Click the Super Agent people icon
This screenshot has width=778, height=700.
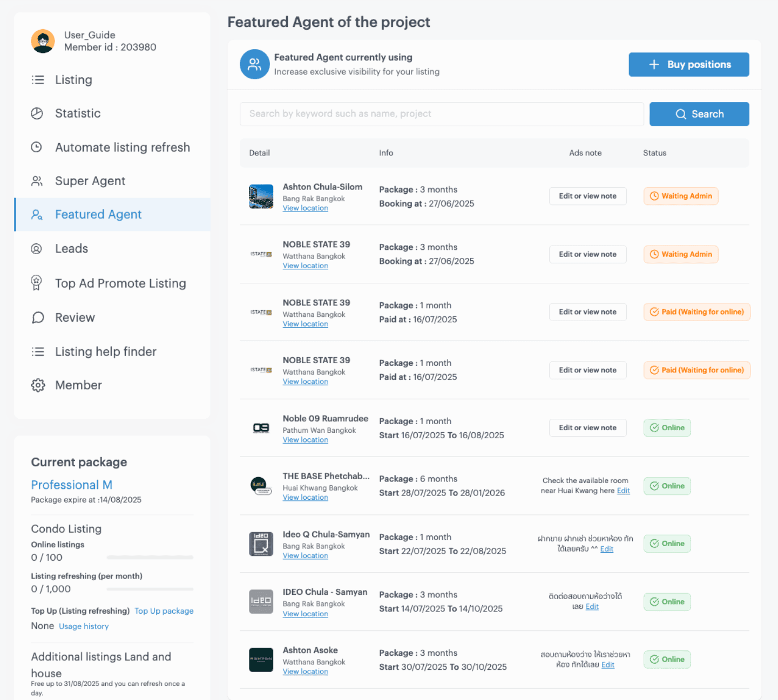tap(37, 181)
